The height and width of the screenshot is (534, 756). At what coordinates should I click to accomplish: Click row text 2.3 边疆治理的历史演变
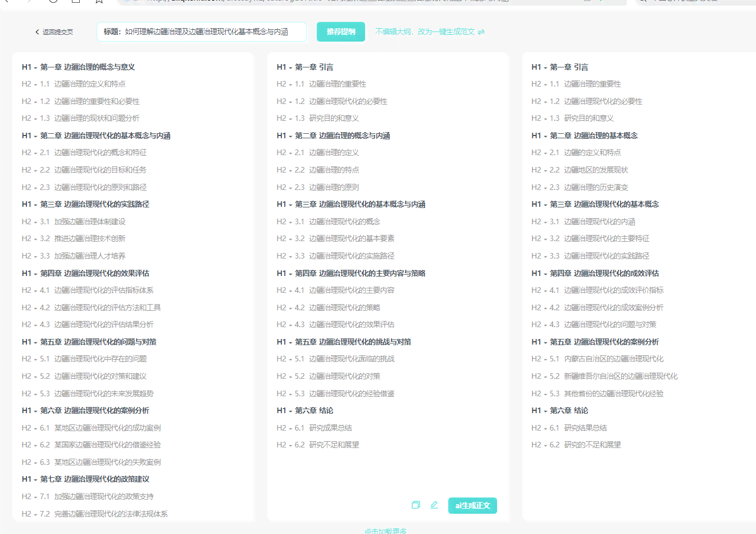[589, 187]
